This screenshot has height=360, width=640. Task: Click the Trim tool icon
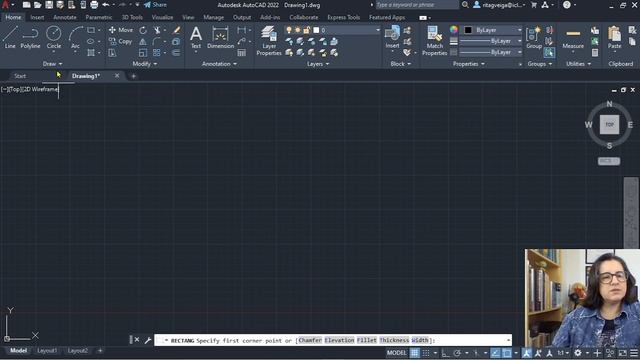point(157,30)
